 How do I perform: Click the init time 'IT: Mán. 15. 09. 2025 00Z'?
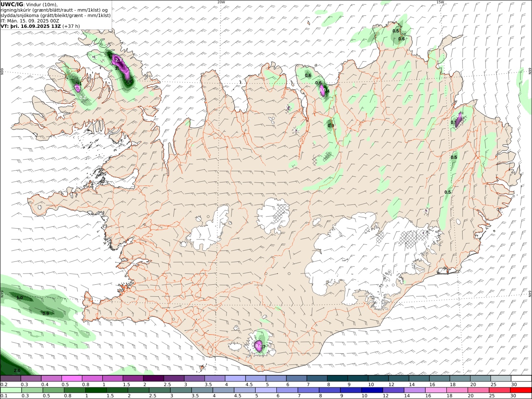tap(30, 21)
